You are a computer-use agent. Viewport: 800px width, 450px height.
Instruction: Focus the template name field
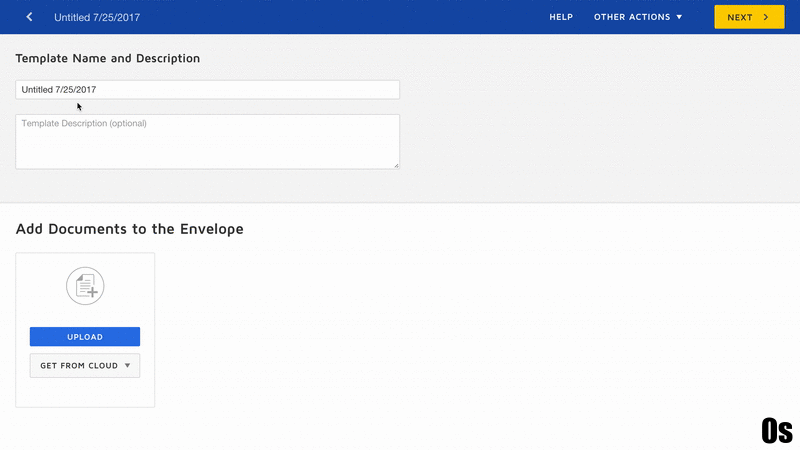point(207,90)
